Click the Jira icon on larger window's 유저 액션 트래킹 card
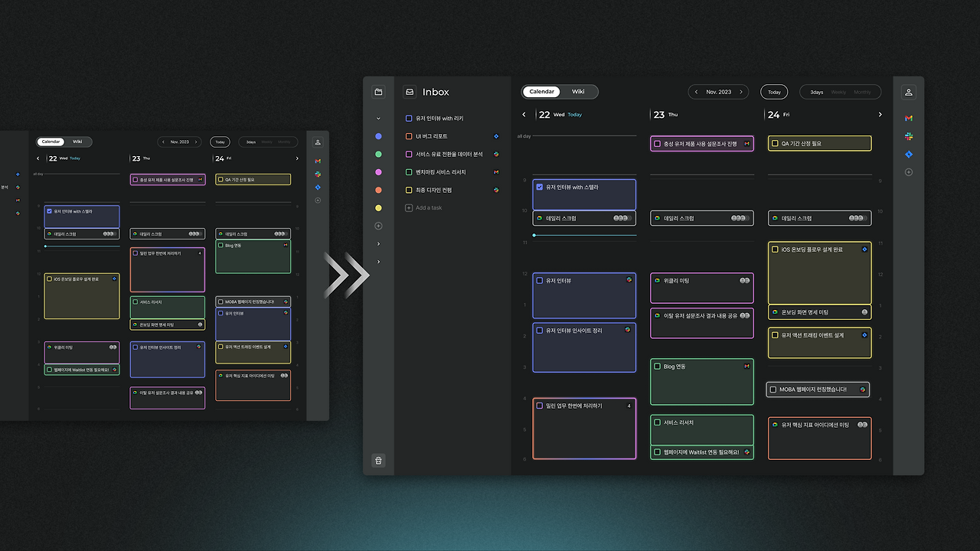This screenshot has width=980, height=551. coord(864,335)
